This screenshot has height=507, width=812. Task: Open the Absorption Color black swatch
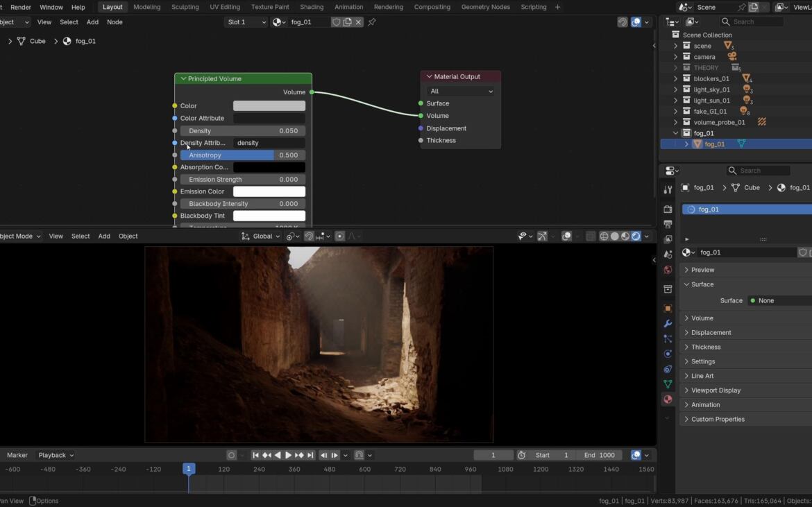coord(269,167)
